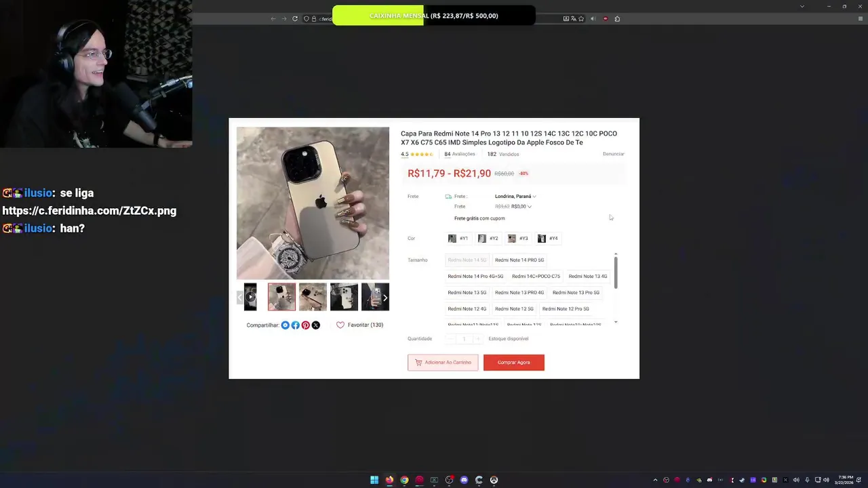Open Firefox from the taskbar
The width and height of the screenshot is (868, 488).
point(389,480)
